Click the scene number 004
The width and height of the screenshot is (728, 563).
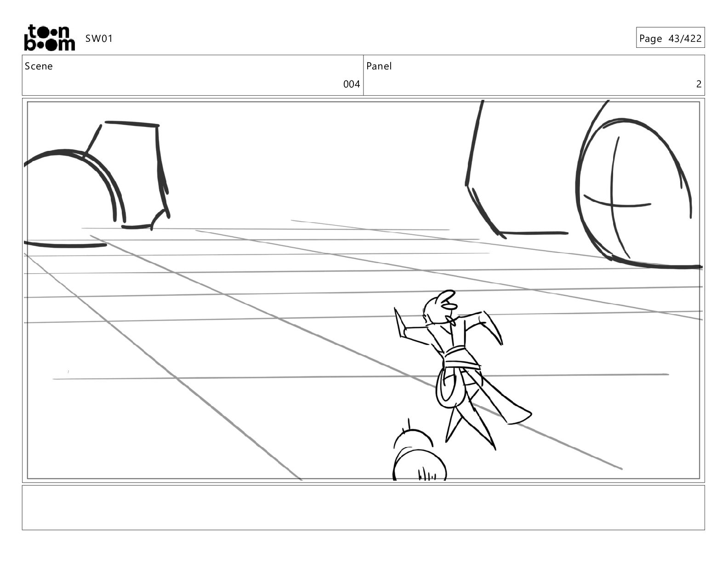pos(352,84)
